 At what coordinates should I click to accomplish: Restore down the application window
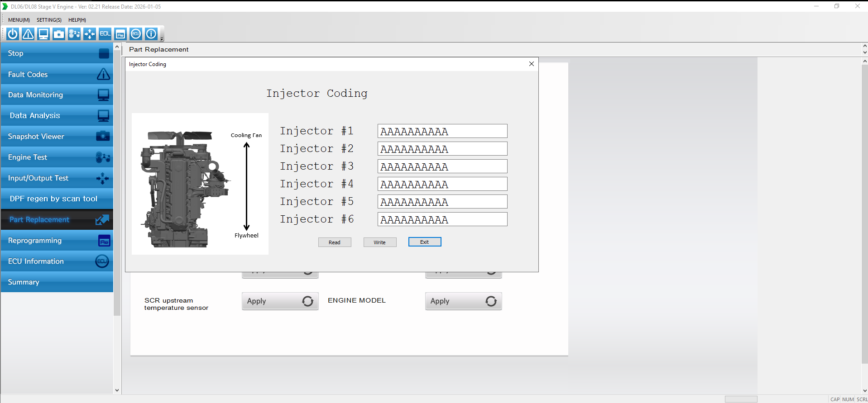(837, 6)
